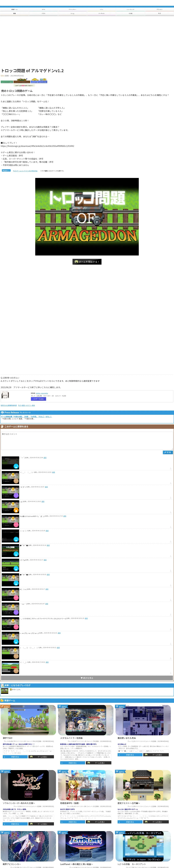Open the 歴史クエスト～古代編～ game thumbnail
The height and width of the screenshot is (868, 174).
pyautogui.click(x=143, y=785)
